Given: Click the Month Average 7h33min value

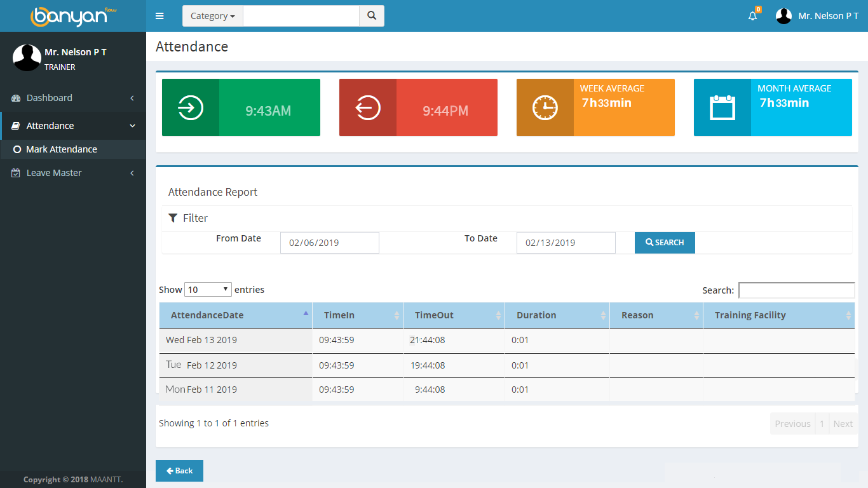Looking at the screenshot, I should point(784,103).
